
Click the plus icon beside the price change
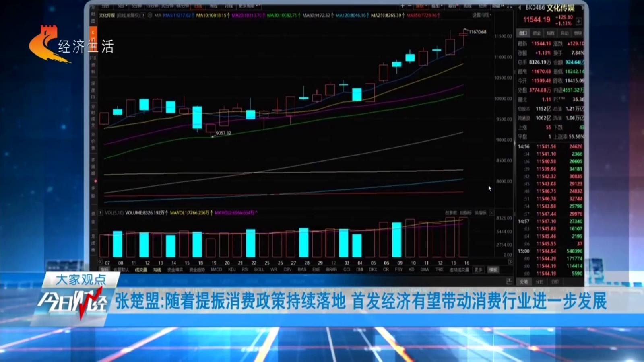tap(579, 21)
